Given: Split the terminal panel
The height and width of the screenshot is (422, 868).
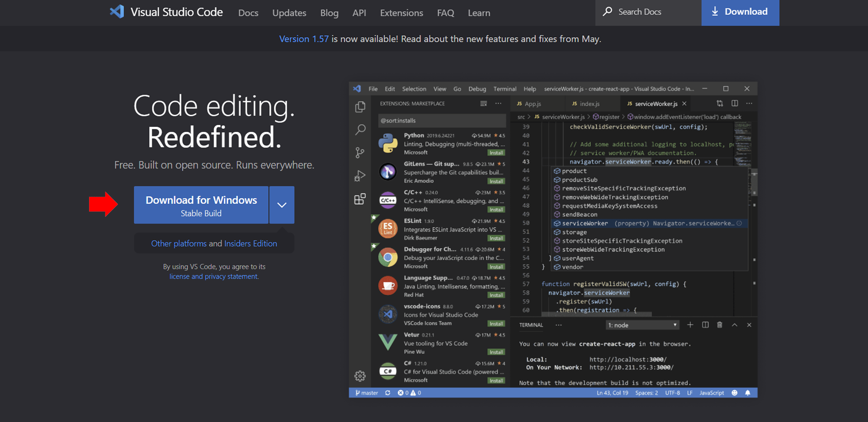Looking at the screenshot, I should [705, 325].
